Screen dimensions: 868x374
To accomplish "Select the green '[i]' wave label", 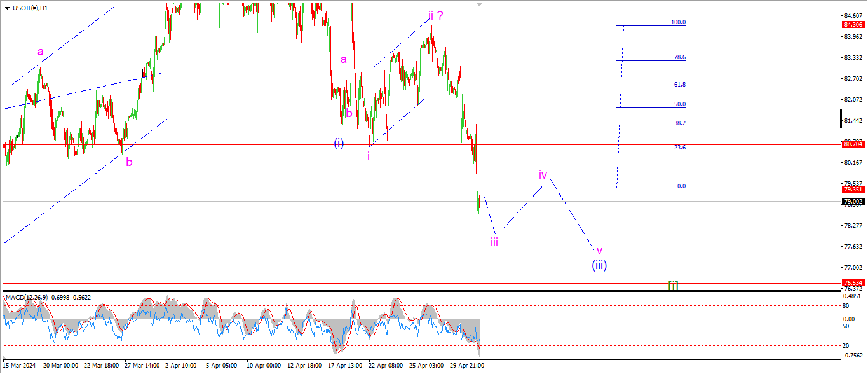I will (x=673, y=285).
